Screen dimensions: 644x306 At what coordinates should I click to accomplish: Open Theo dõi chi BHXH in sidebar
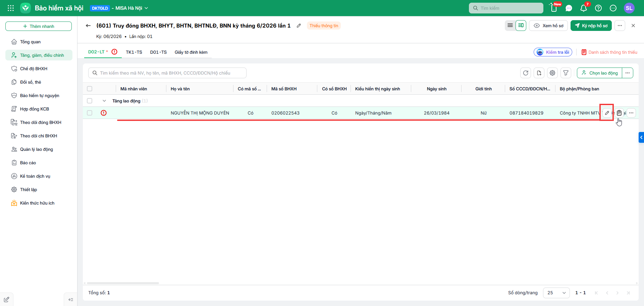39,136
